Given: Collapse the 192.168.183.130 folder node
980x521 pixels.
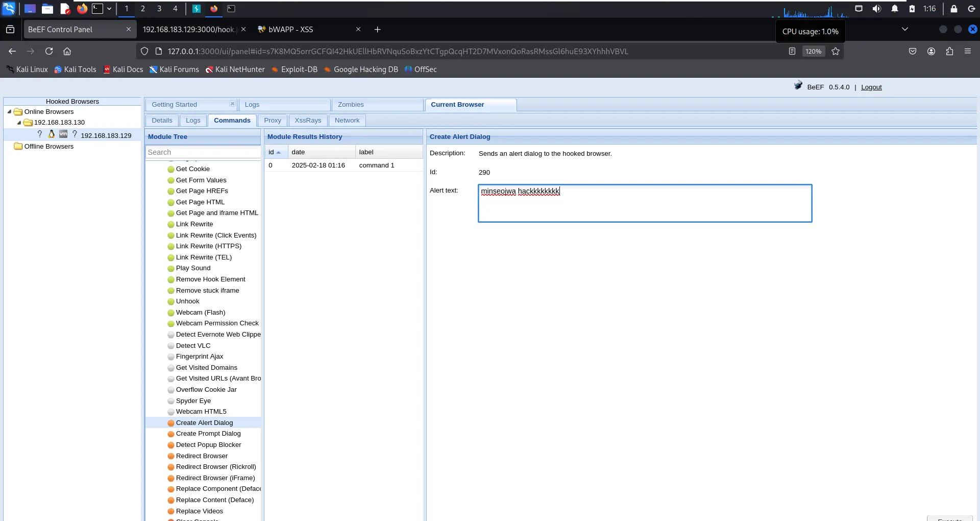Looking at the screenshot, I should (19, 123).
